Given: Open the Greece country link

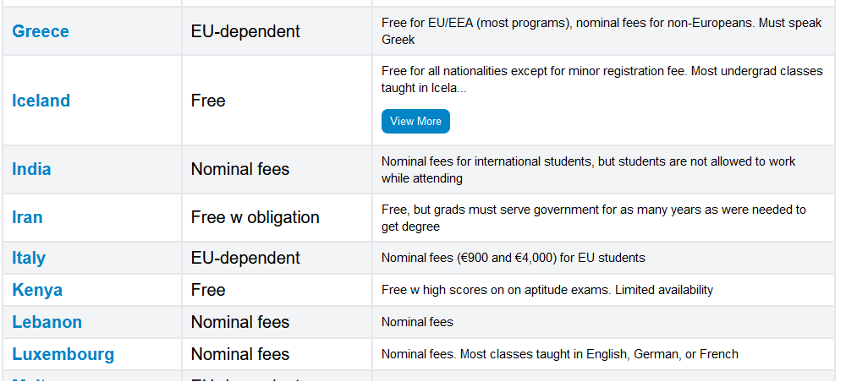Looking at the screenshot, I should pos(41,31).
